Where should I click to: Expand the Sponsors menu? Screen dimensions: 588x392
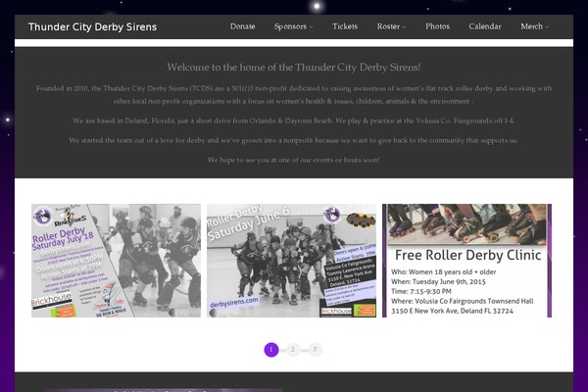[293, 26]
